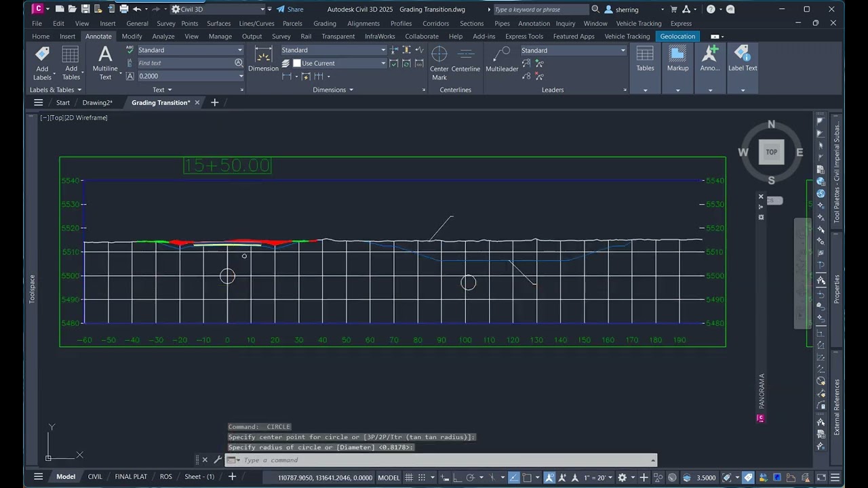
Task: Click the command line input field
Action: click(x=444, y=460)
